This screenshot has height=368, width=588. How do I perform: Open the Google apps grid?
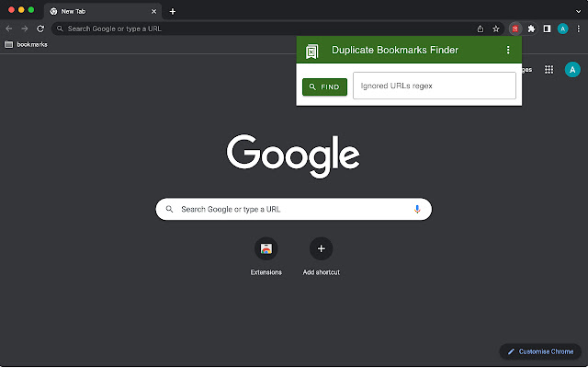point(549,70)
